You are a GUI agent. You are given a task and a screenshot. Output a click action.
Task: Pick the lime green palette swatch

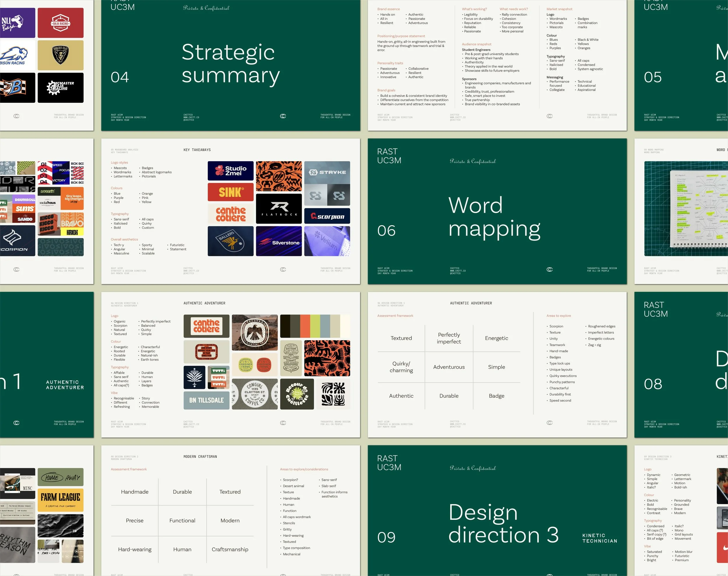[x=315, y=326]
